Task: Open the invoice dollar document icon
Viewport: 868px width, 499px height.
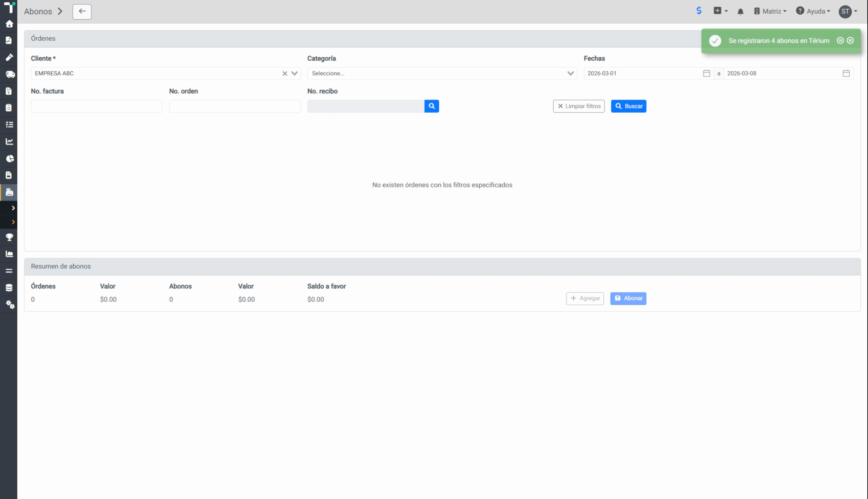Action: [9, 91]
